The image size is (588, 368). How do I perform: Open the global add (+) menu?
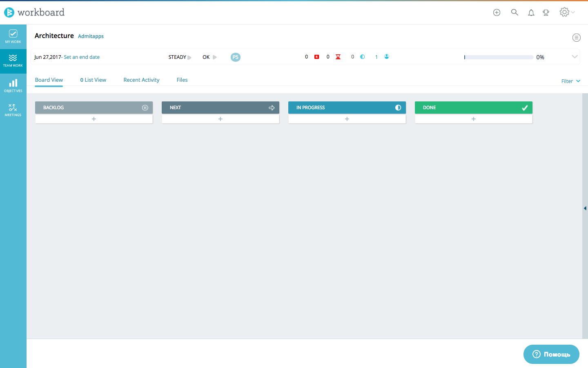pyautogui.click(x=497, y=12)
